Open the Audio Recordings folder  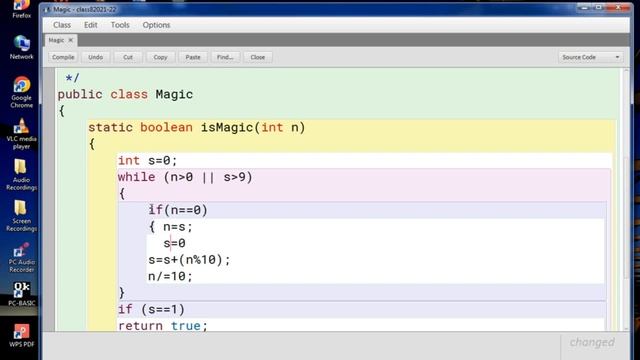21,175
